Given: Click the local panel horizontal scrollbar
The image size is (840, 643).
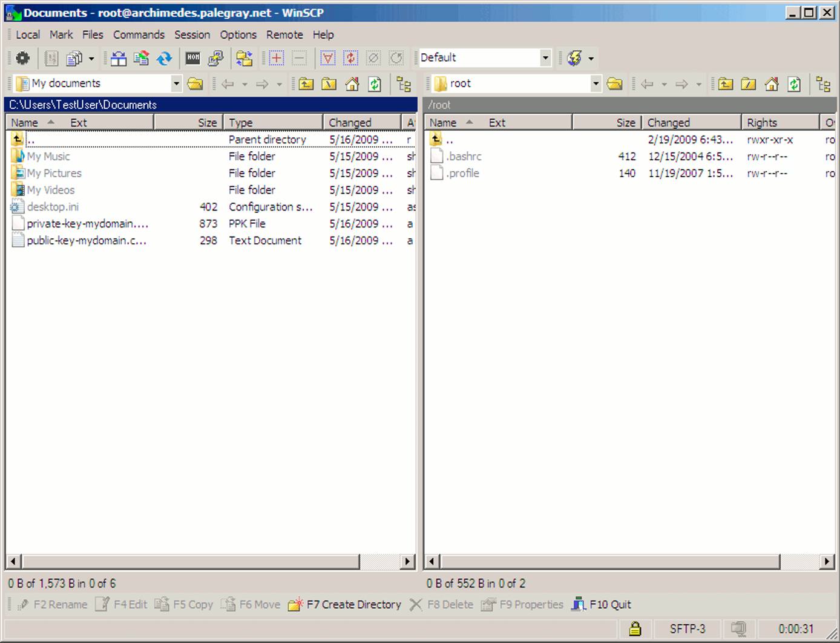Looking at the screenshot, I should [x=182, y=562].
